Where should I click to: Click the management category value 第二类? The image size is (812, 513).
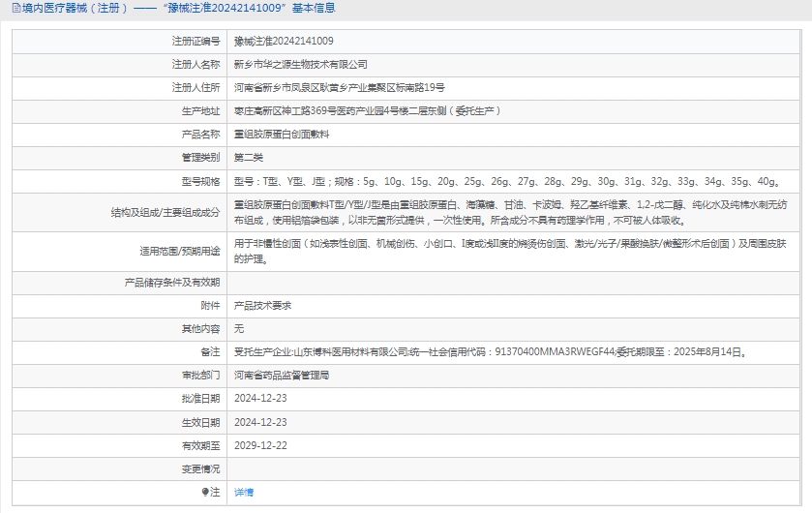pos(248,157)
